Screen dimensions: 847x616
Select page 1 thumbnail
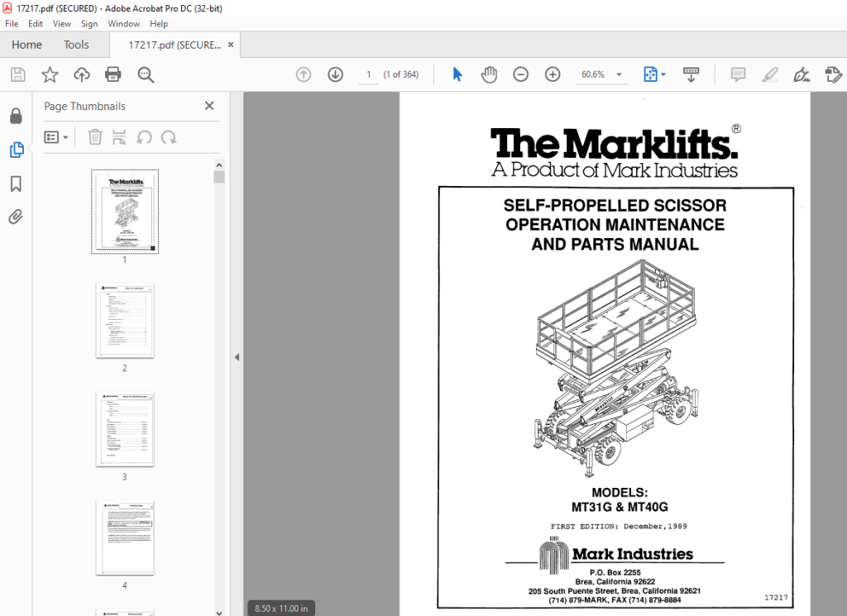pos(125,212)
